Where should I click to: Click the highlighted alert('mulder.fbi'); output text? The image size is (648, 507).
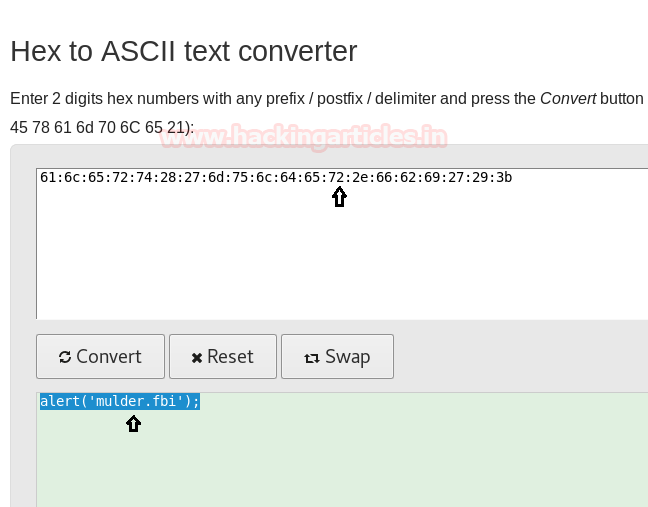(120, 401)
